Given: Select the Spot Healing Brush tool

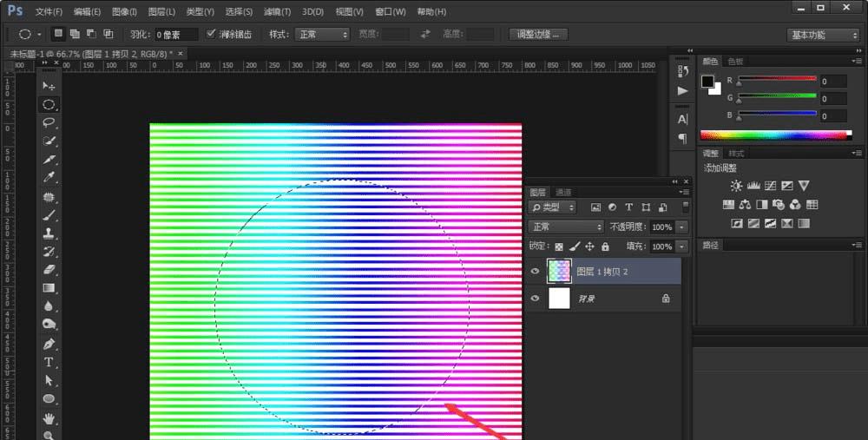Looking at the screenshot, I should (49, 196).
